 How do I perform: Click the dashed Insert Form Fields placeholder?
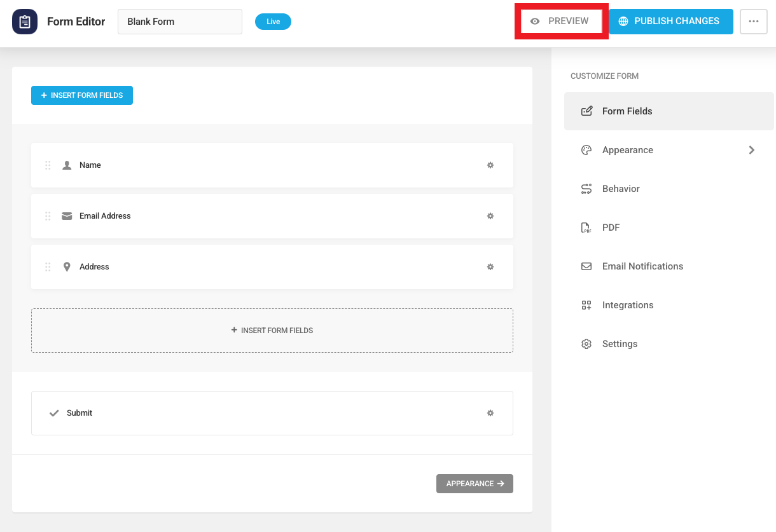272,330
